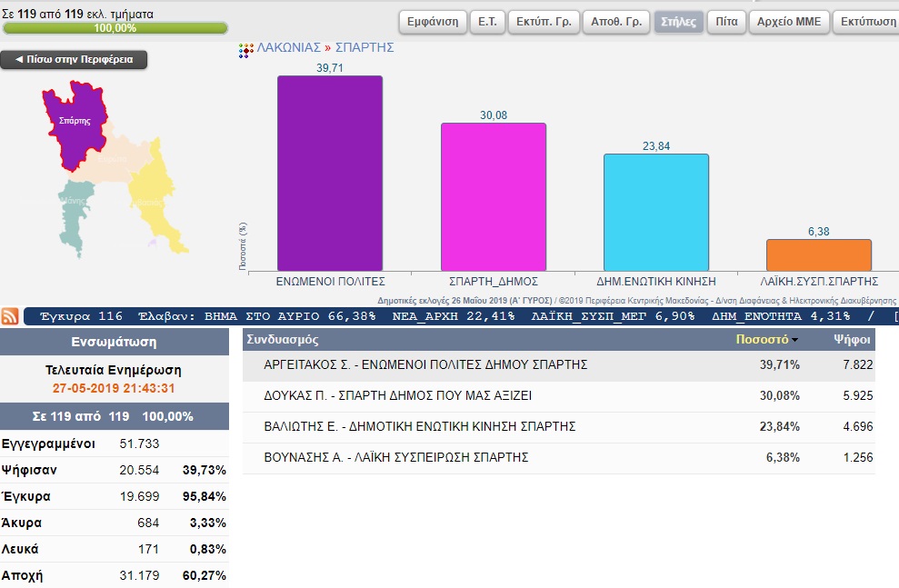Image resolution: width=899 pixels, height=588 pixels.
Task: Sort by the Συνδυασμός column header
Action: [x=283, y=340]
